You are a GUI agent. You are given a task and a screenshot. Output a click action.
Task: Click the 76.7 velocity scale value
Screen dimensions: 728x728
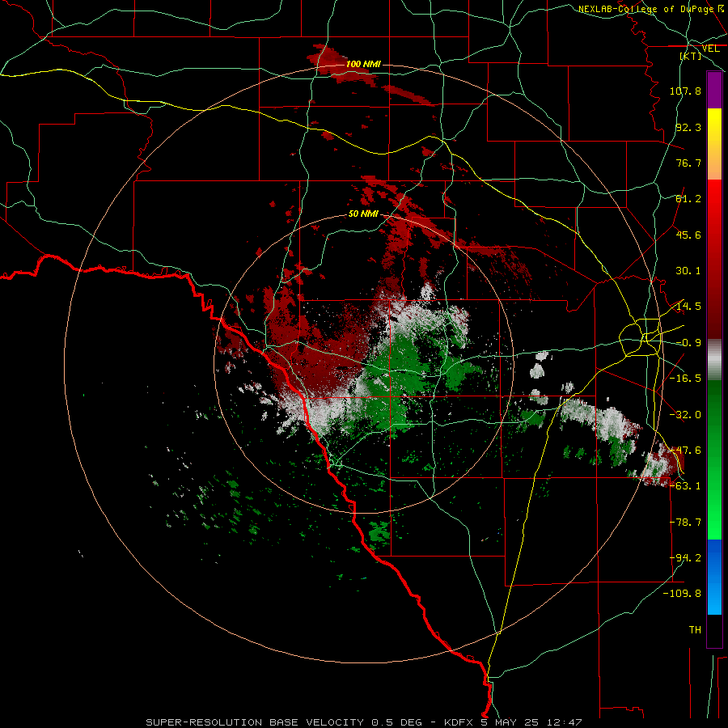click(x=688, y=163)
